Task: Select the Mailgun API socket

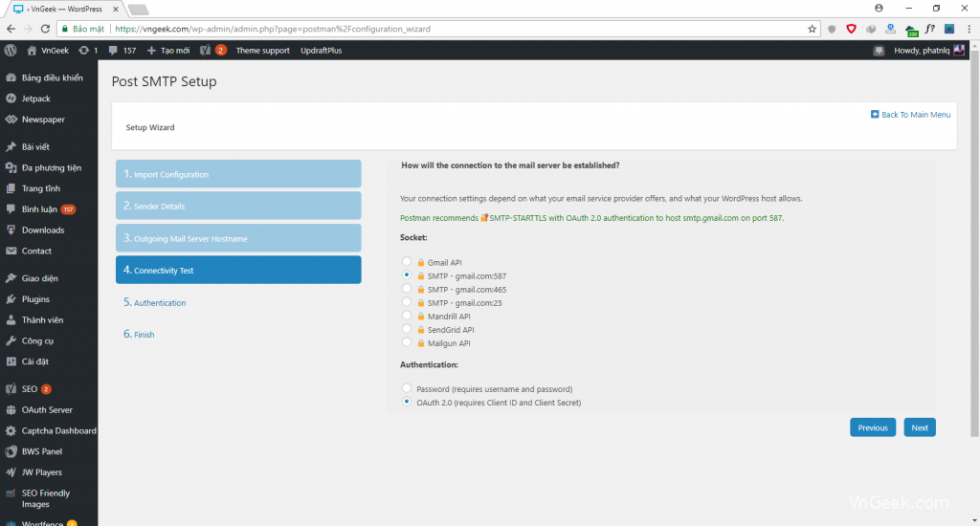Action: point(407,342)
